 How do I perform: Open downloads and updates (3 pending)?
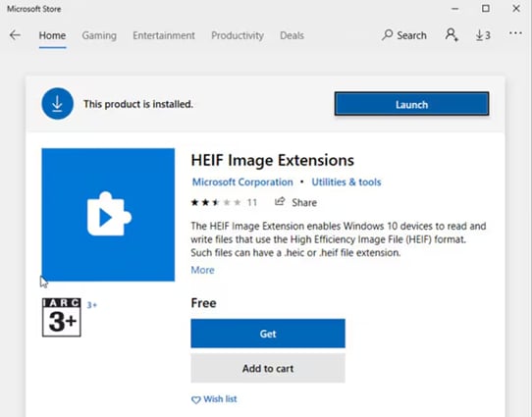(x=483, y=35)
